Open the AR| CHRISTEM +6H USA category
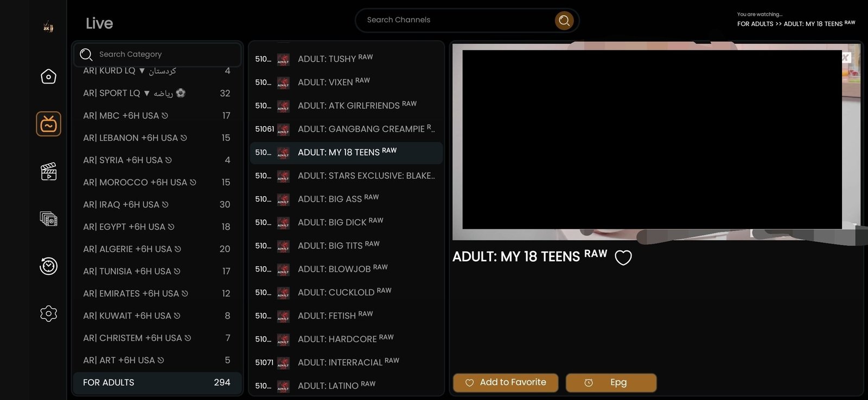Screen dimensions: 868x400 point(157,338)
